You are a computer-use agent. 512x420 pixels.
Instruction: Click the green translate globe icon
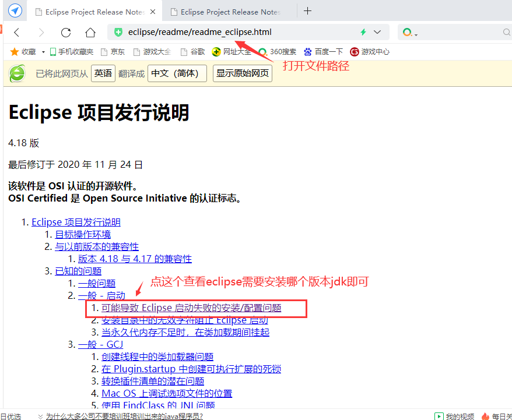[17, 73]
